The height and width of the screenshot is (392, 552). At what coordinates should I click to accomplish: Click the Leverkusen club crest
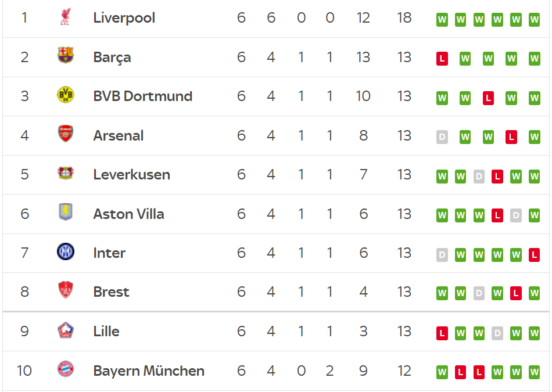tap(66, 174)
